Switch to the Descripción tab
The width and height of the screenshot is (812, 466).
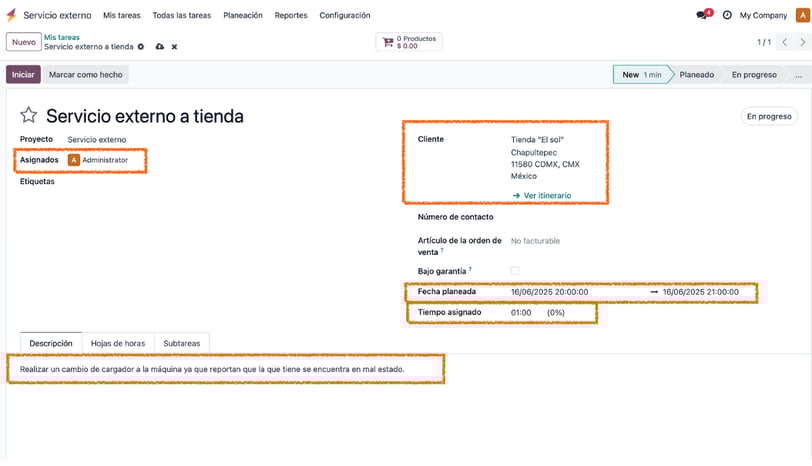(51, 343)
